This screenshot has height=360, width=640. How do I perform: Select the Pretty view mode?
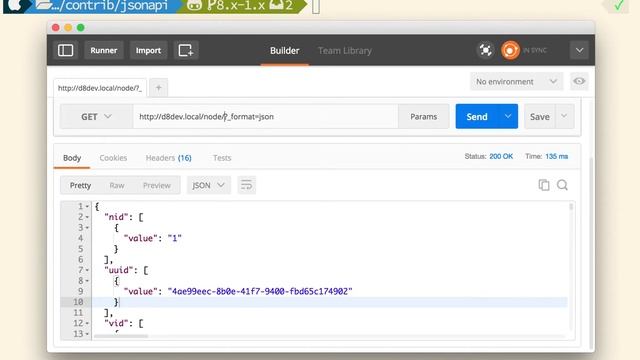click(80, 185)
